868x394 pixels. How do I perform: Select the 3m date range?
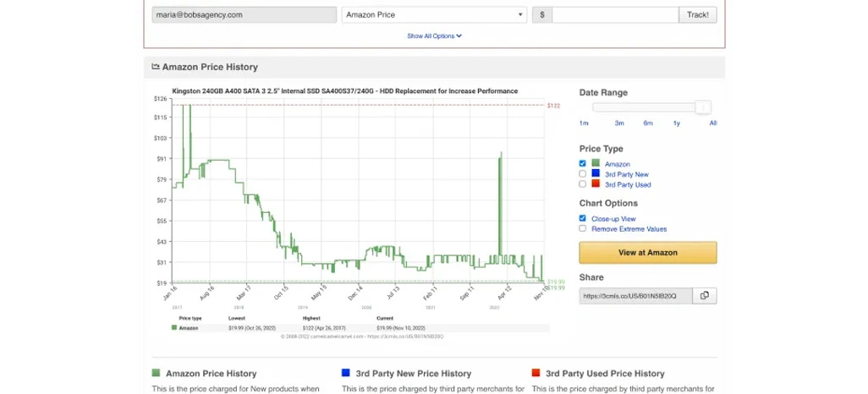619,123
